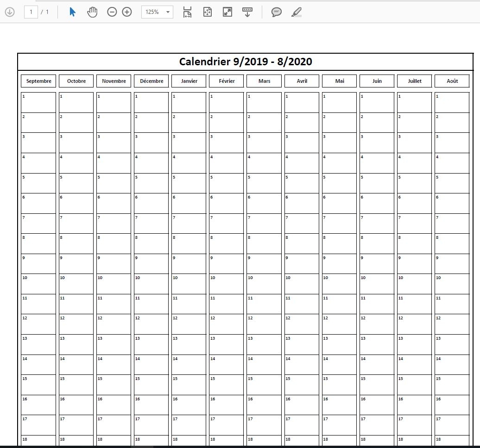Click day 15 cell under Mars
The height and width of the screenshot is (448, 480).
(264, 385)
